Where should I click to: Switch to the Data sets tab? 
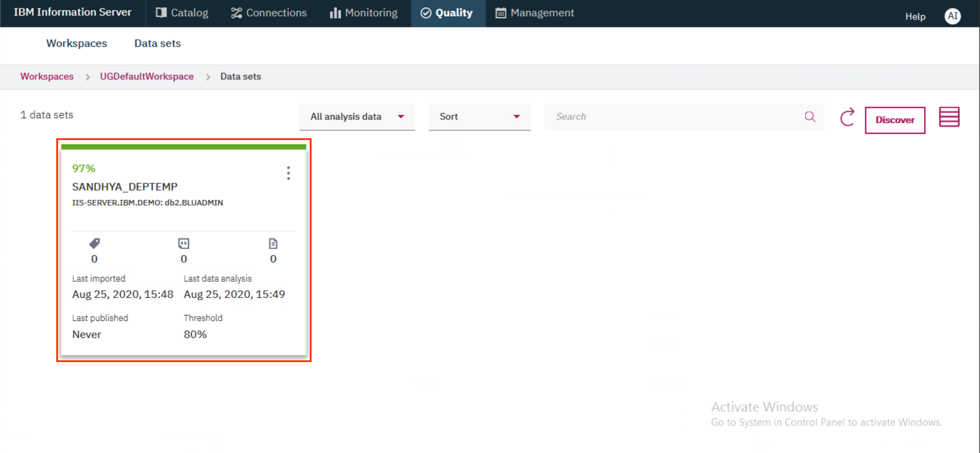coord(158,43)
